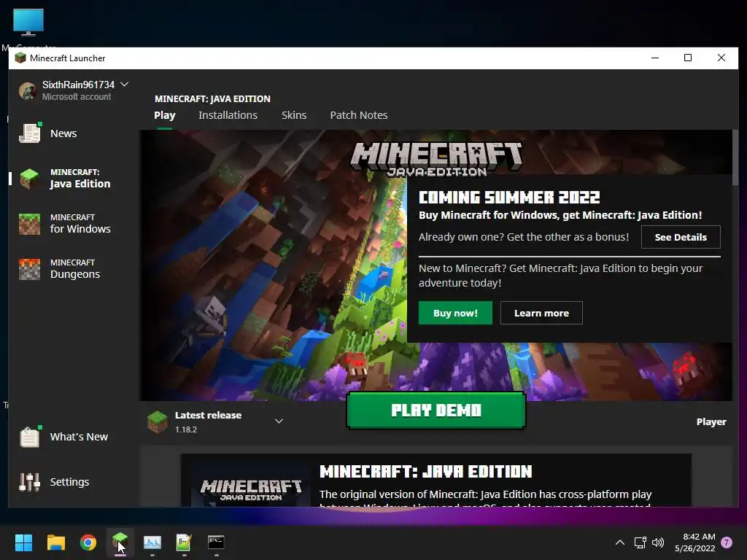Show hidden system tray icons

coord(620,542)
